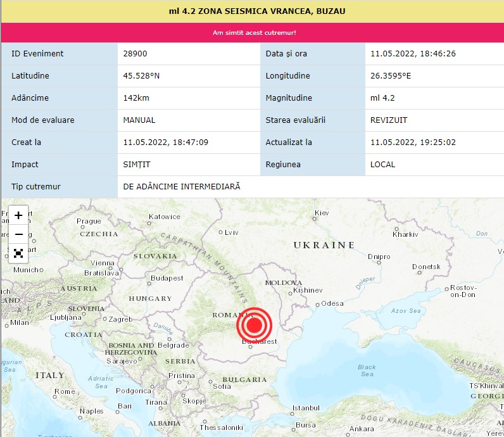Click the 'Regiunea' label
Image resolution: width=504 pixels, height=437 pixels.
click(x=283, y=164)
